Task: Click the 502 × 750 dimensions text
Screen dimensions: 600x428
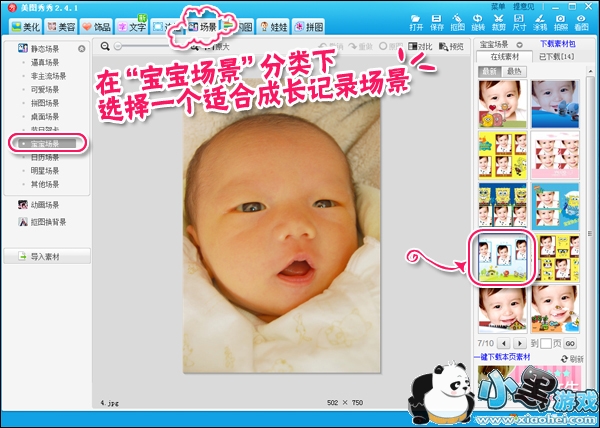Action: click(x=345, y=402)
